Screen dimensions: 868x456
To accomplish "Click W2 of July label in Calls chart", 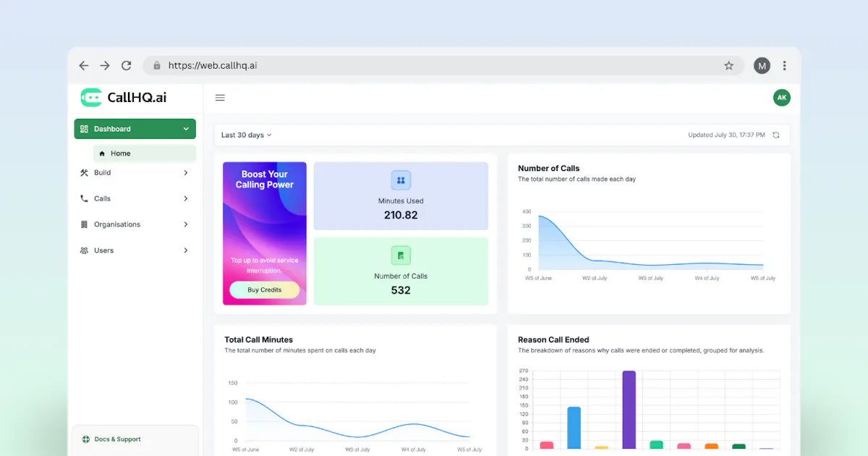I will coord(595,278).
